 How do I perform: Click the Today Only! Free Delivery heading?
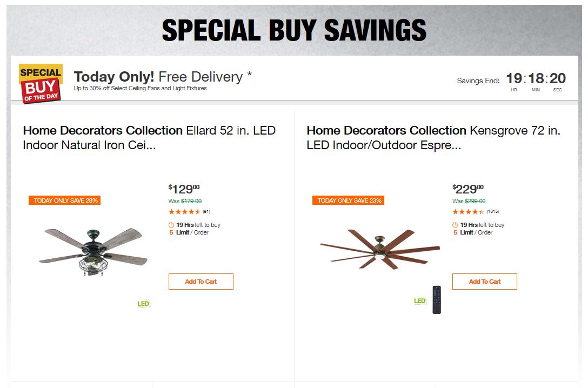tap(163, 77)
